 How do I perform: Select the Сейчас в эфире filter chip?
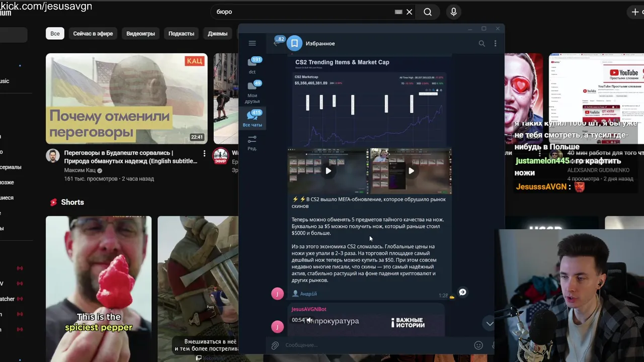pos(93,34)
